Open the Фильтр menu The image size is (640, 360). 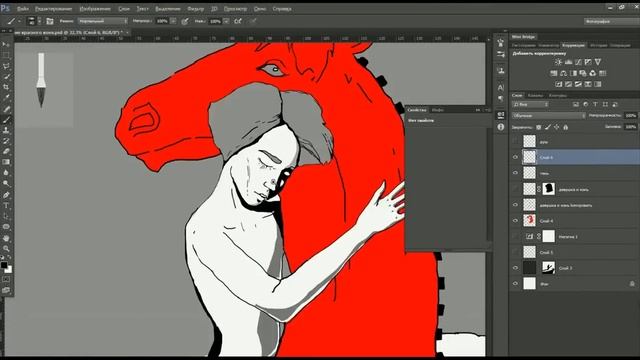195,9
